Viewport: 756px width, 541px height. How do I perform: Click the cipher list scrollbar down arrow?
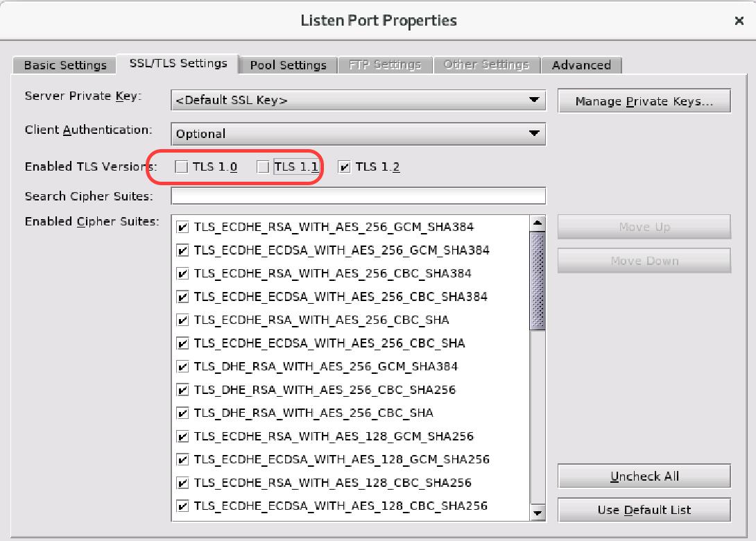point(538,512)
